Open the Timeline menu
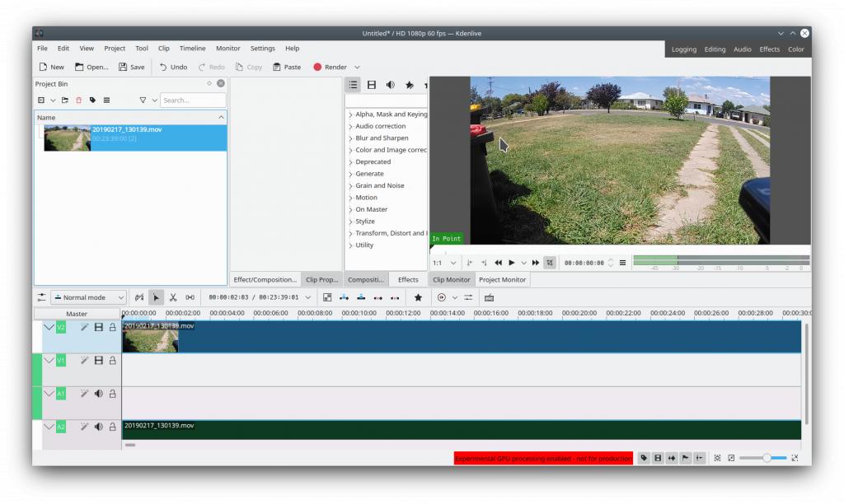The image size is (844, 504). (x=192, y=49)
